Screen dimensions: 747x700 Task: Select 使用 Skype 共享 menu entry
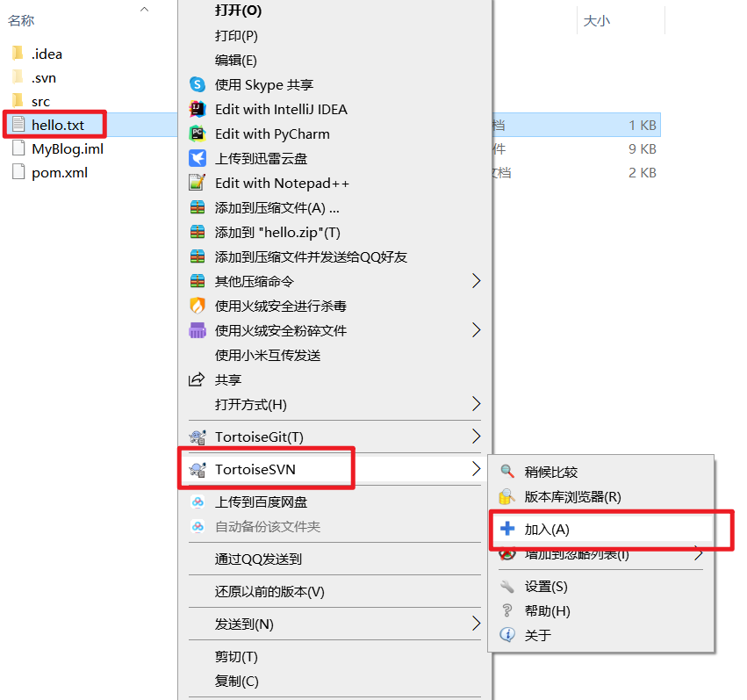coord(334,85)
